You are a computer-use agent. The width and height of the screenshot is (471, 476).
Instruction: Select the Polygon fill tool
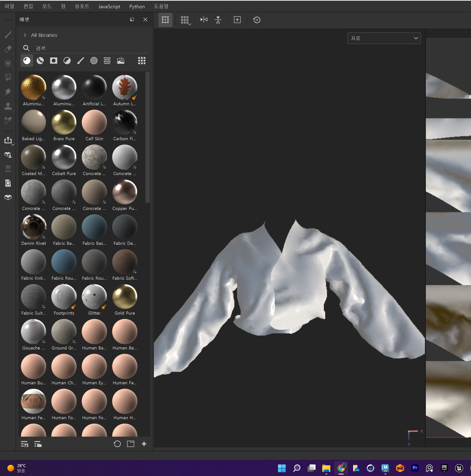click(8, 77)
